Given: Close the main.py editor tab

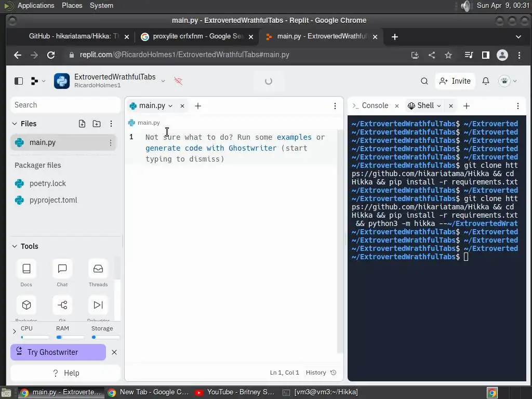Looking at the screenshot, I should (x=182, y=106).
